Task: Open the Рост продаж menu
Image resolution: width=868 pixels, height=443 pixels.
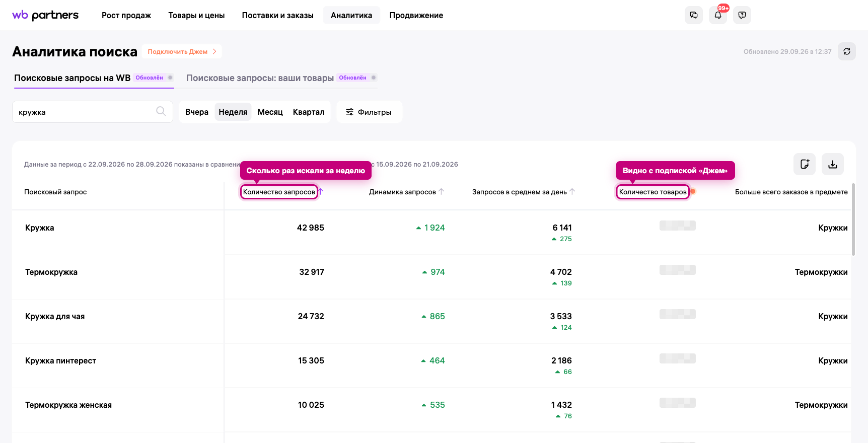Action: click(x=126, y=15)
